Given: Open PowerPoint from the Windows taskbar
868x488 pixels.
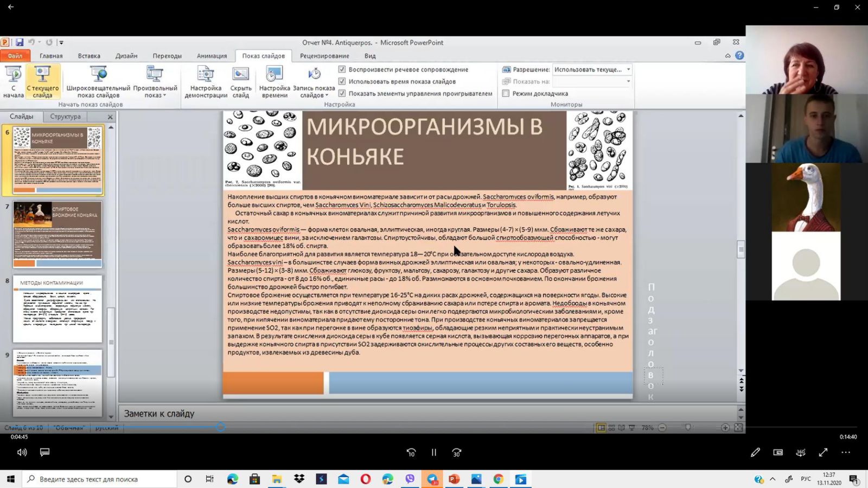Looking at the screenshot, I should [454, 479].
